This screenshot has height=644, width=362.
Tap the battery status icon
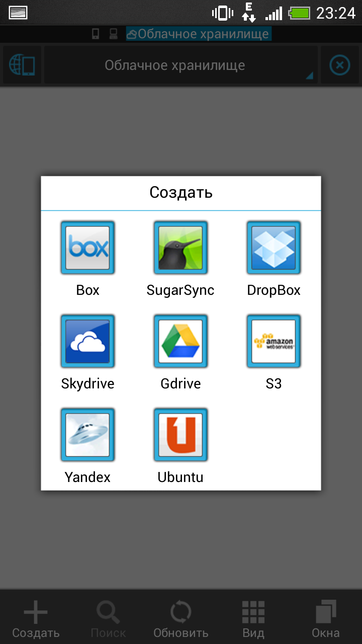[300, 13]
